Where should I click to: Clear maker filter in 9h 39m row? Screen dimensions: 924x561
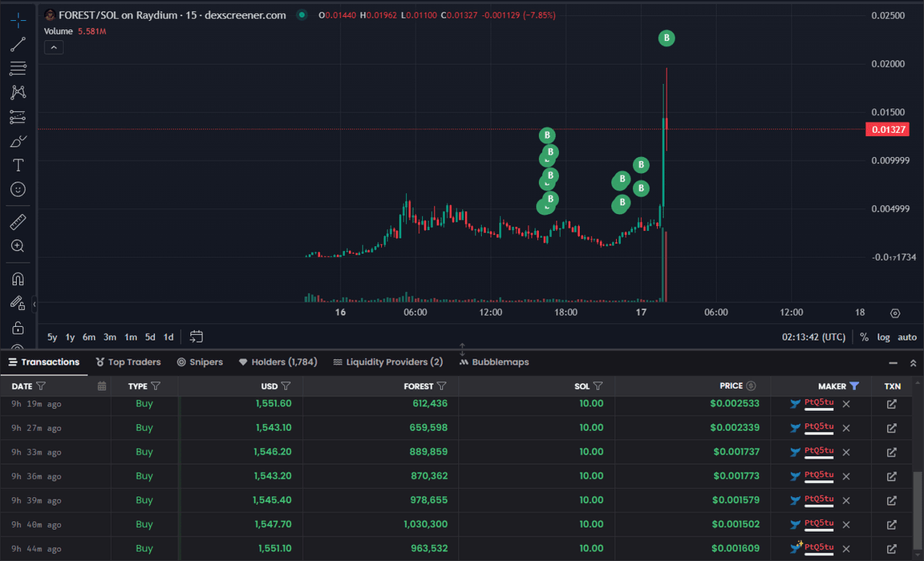(x=846, y=500)
